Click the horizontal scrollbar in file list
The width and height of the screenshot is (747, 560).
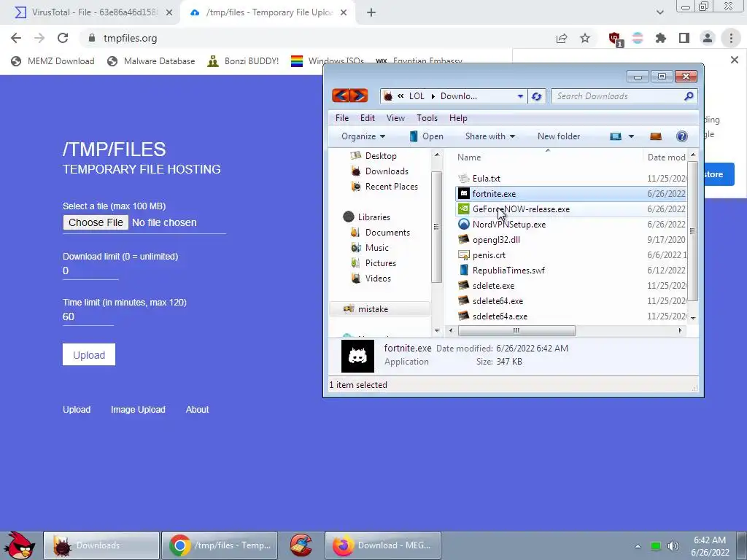(x=516, y=330)
